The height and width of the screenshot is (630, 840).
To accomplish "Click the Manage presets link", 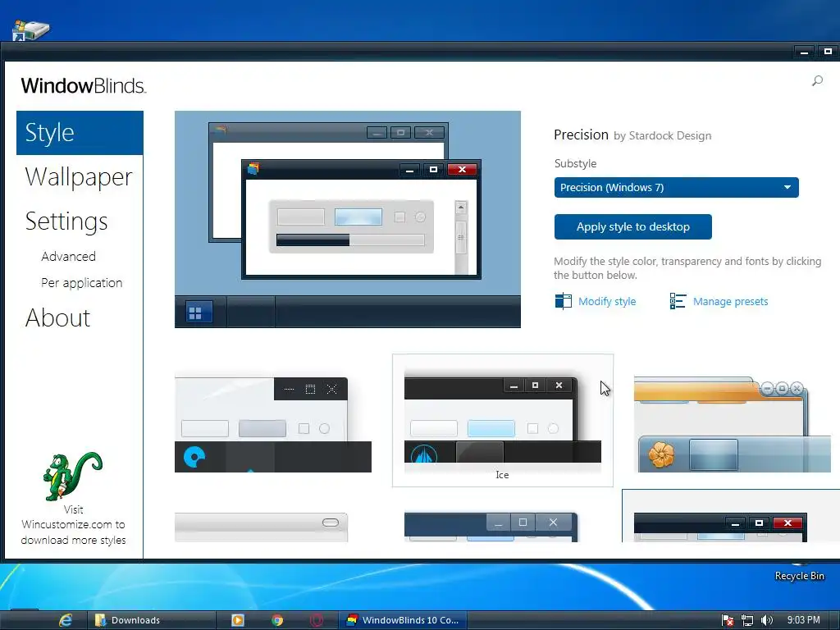I will [x=730, y=301].
